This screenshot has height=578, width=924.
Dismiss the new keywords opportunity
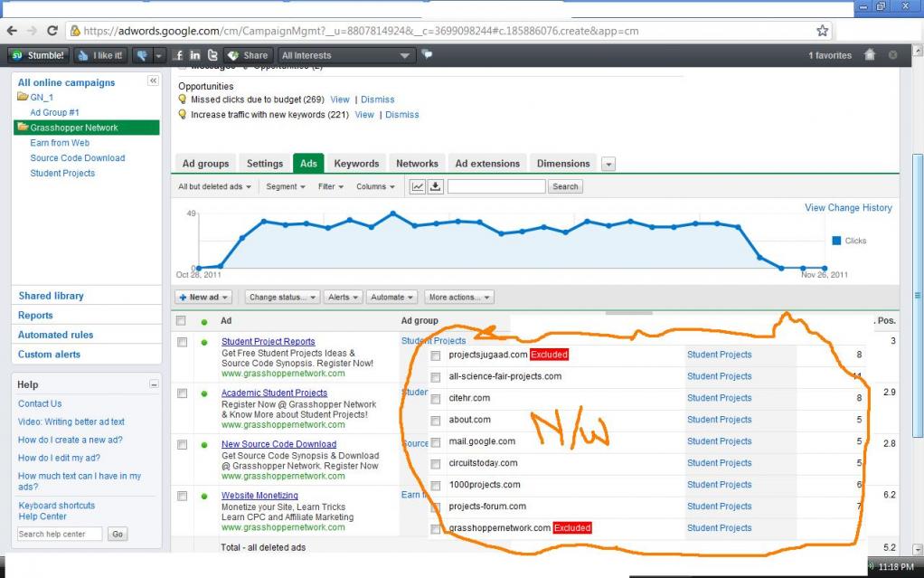point(402,114)
